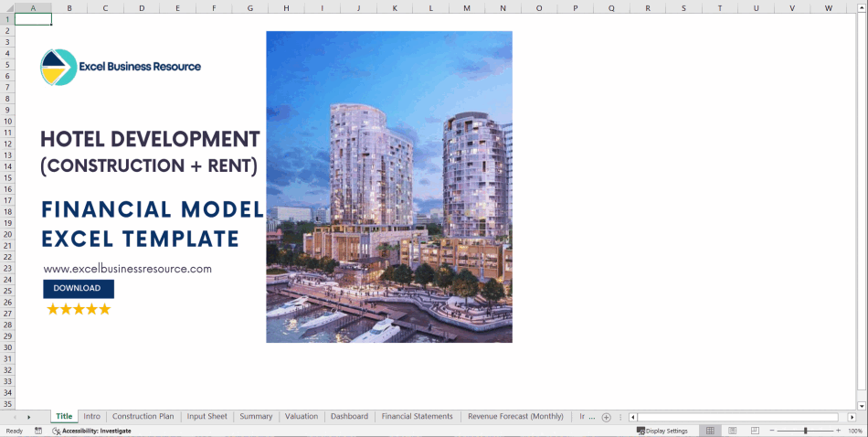Image resolution: width=868 pixels, height=437 pixels.
Task: Open Display Settings in status bar
Action: [x=662, y=431]
